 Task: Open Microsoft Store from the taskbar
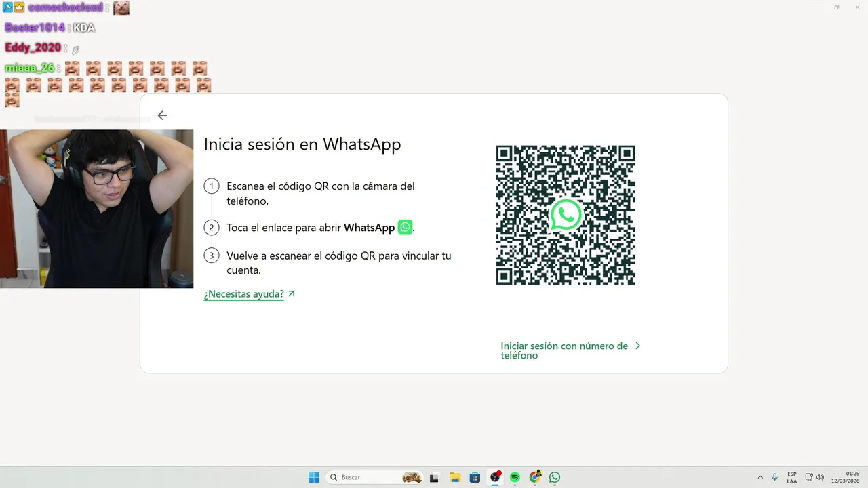[x=475, y=477]
